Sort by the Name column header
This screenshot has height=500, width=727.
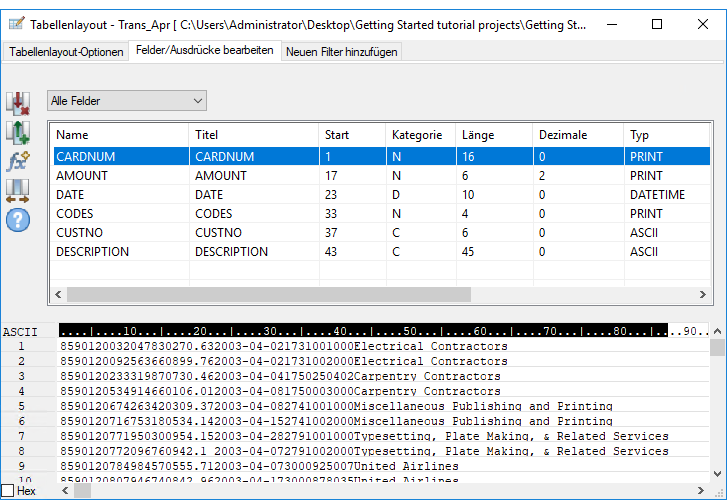point(118,135)
